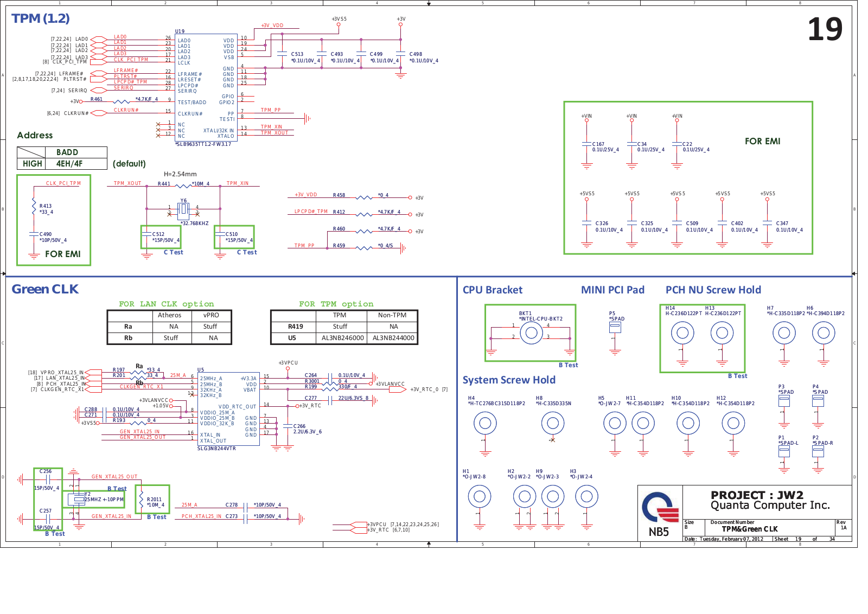This screenshot has width=868, height=614.
Task: Select screw hole H7 symbol
Action: [x=784, y=332]
